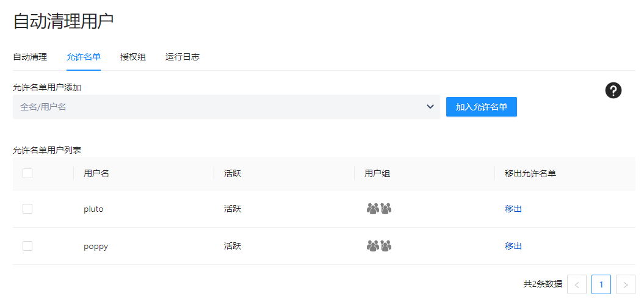Click 移出 link for poppy
This screenshot has height=307, width=644.
pos(513,246)
